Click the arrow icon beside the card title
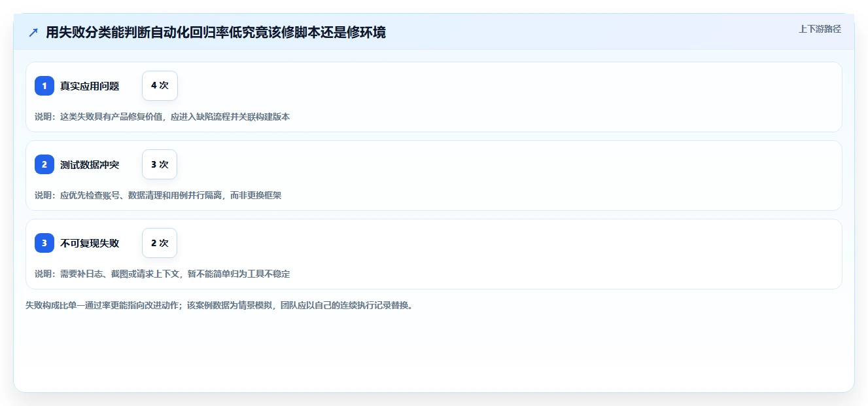Viewport: 868px width, 406px height. 33,33
